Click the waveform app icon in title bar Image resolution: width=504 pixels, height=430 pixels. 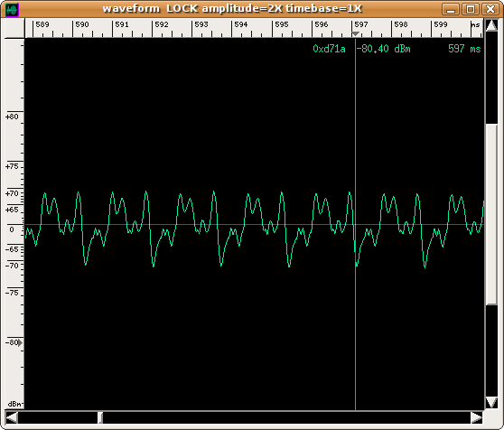tap(12, 9)
